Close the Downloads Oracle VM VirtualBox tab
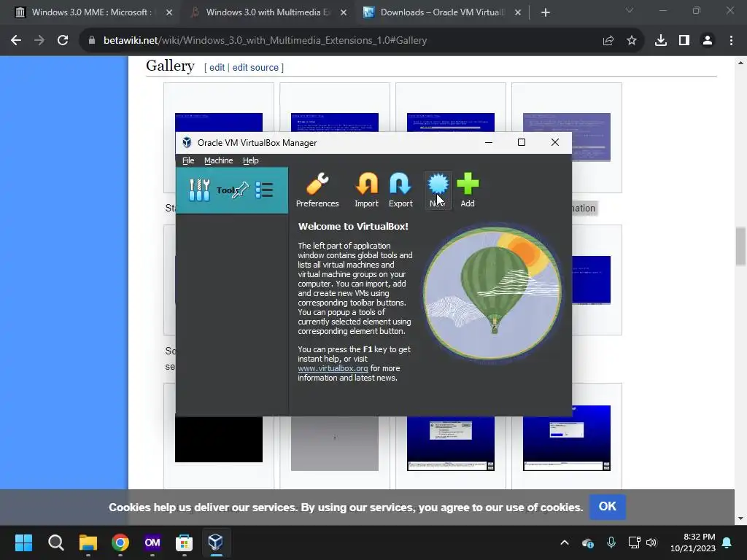 518,12
